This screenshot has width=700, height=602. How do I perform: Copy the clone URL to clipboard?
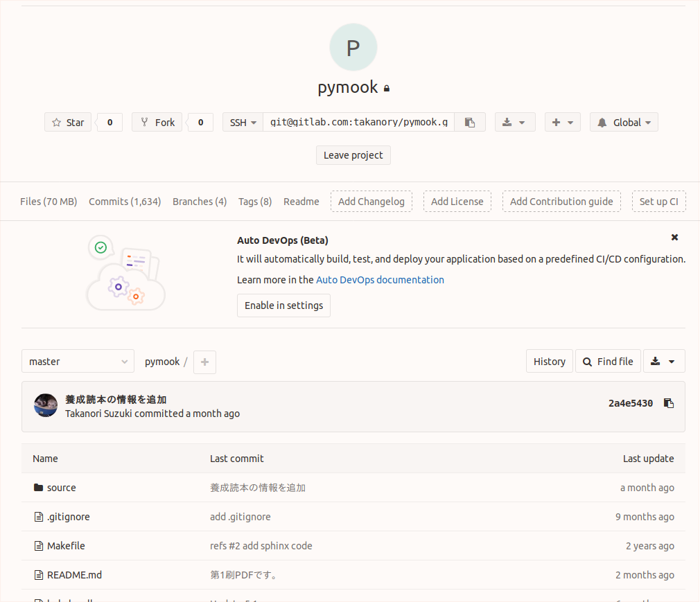click(470, 123)
